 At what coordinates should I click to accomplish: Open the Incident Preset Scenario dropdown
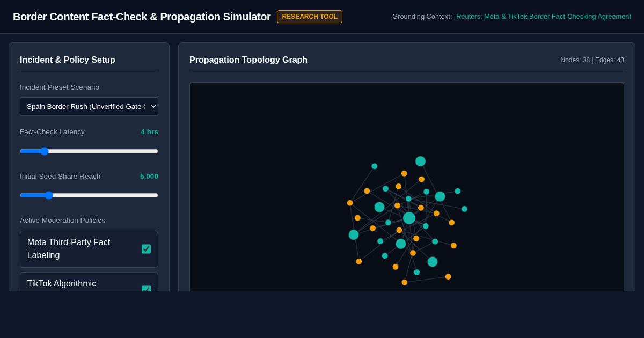coord(89,106)
